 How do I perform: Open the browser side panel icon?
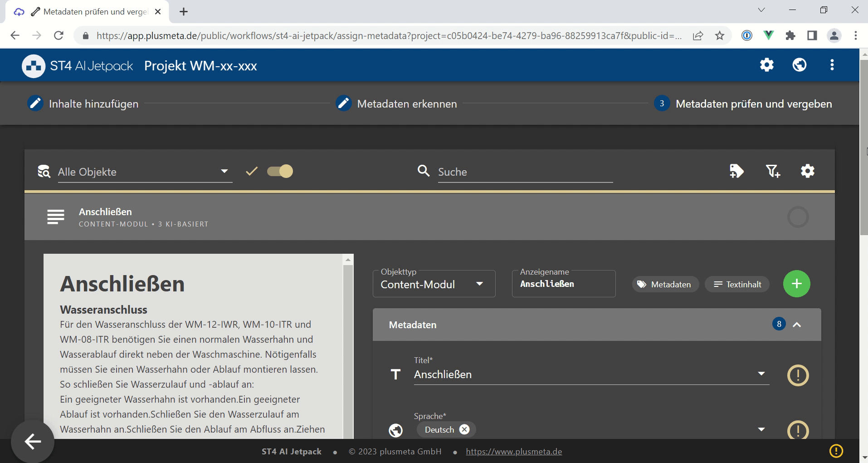812,35
